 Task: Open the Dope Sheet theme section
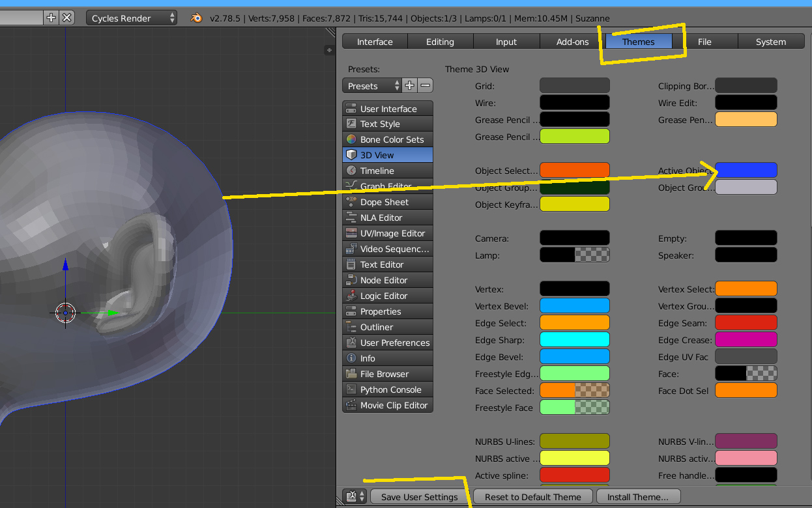tap(387, 202)
